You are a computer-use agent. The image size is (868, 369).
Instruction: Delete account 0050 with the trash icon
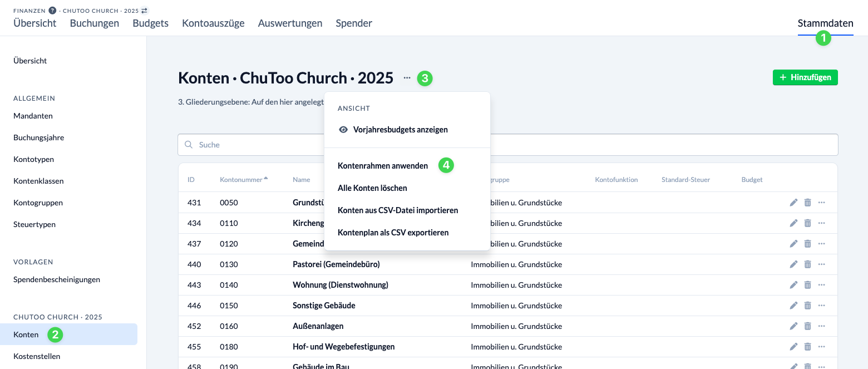coord(807,203)
